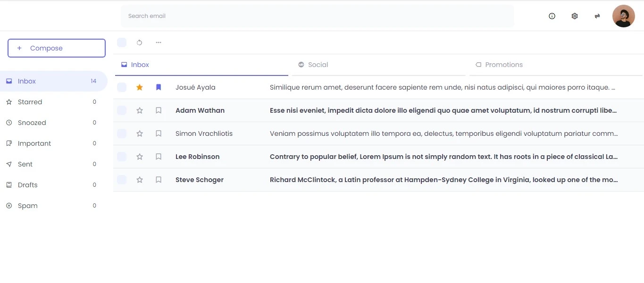Tick the select-all checkbox in toolbar
Image resolution: width=644 pixels, height=283 pixels.
click(122, 42)
